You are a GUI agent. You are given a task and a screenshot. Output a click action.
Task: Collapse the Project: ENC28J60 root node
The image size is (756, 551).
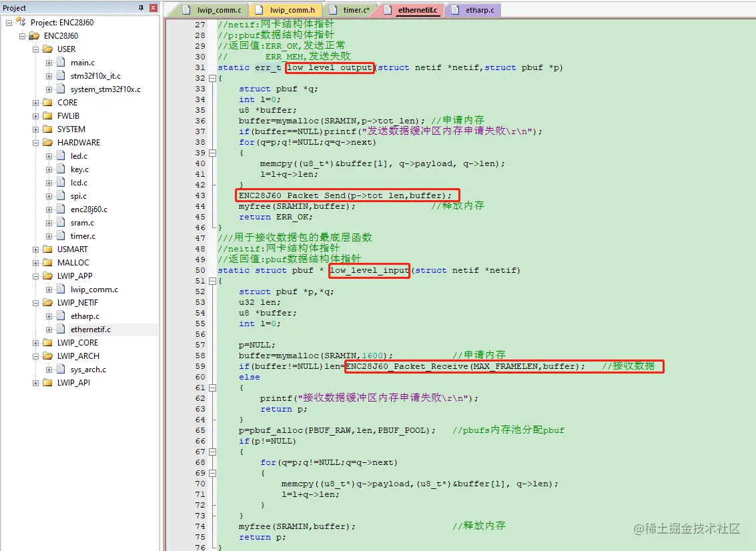[x=9, y=23]
